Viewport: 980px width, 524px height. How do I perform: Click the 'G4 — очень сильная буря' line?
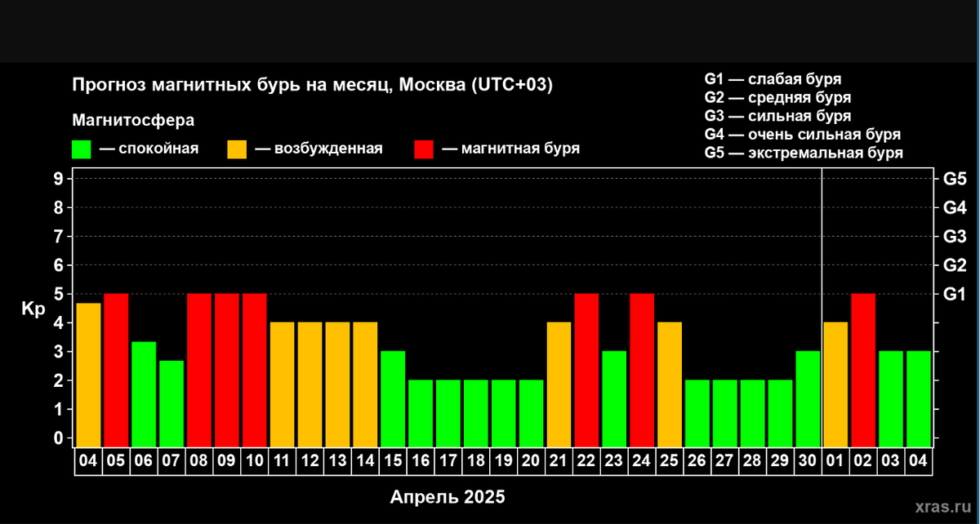point(802,135)
